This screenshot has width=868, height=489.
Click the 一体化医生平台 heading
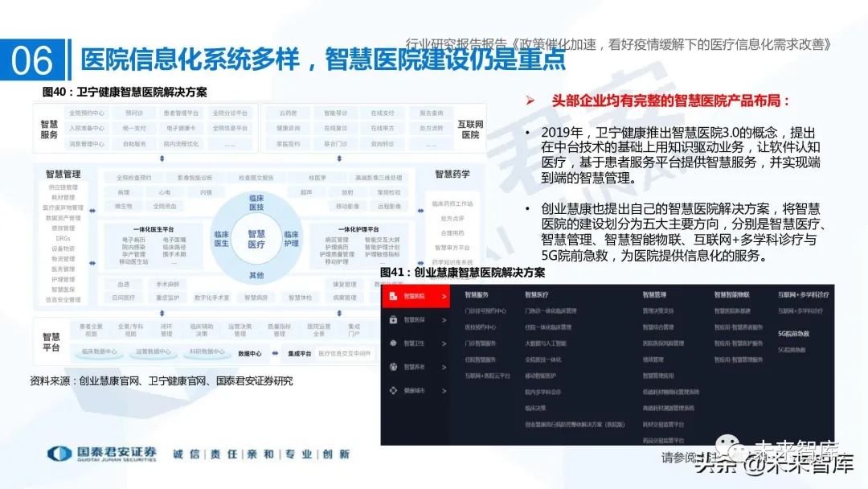point(154,229)
